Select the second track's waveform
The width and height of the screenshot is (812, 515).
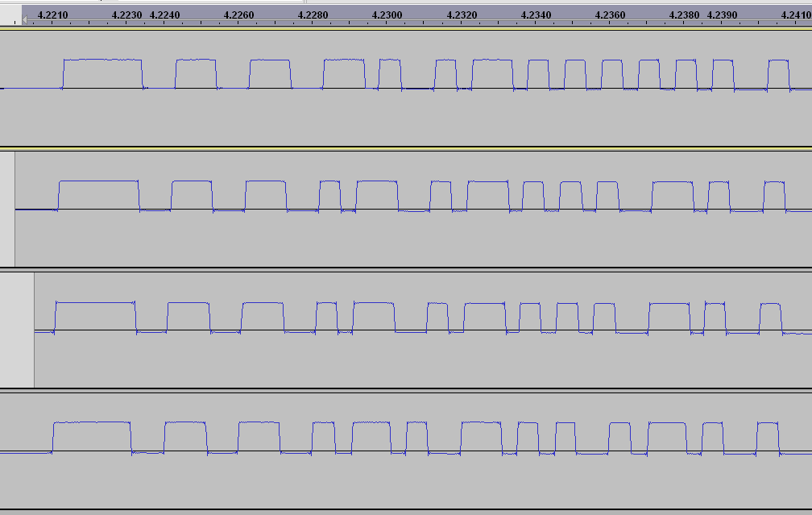pos(413,210)
